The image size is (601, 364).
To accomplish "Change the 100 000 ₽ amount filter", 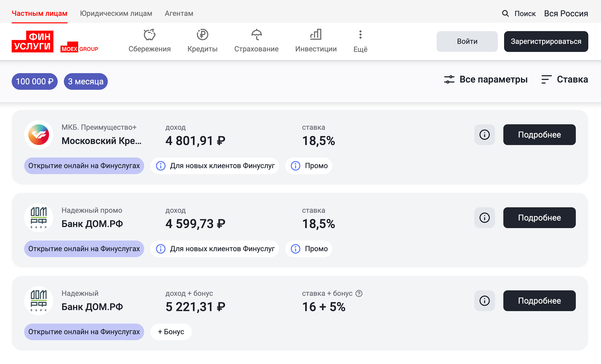I will [x=35, y=81].
